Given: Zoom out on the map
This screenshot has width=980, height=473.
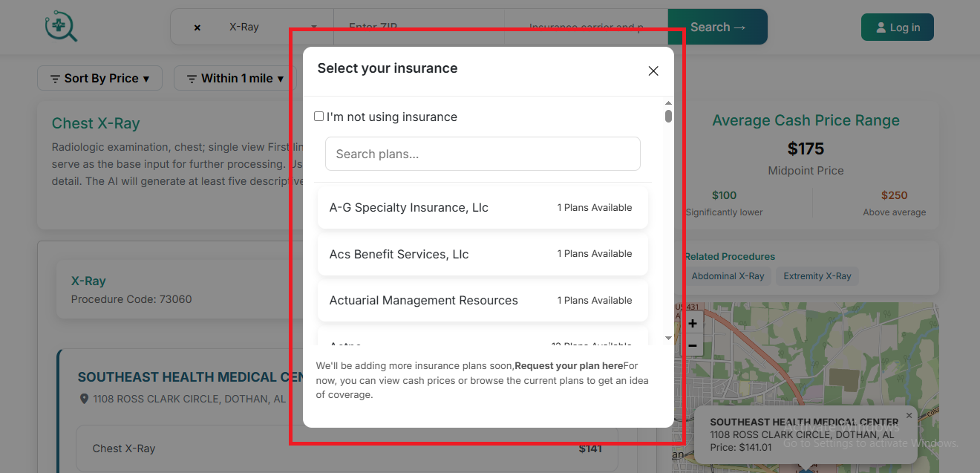Looking at the screenshot, I should point(693,345).
